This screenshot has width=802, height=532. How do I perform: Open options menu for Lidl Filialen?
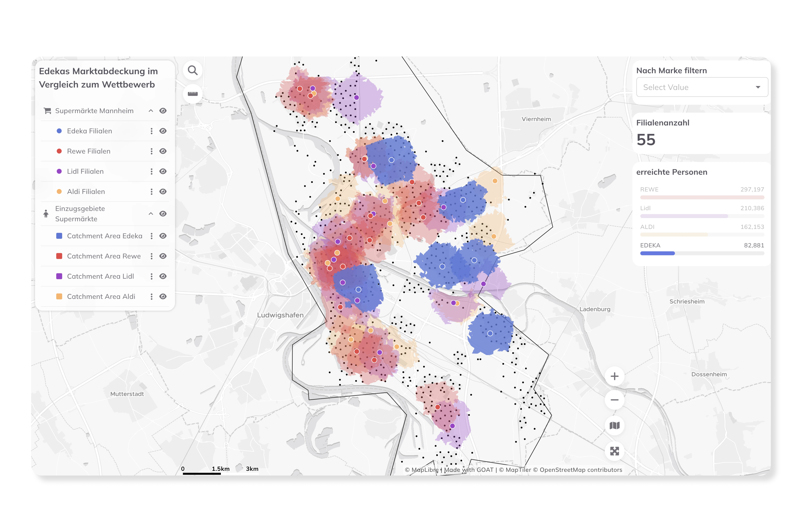click(151, 171)
